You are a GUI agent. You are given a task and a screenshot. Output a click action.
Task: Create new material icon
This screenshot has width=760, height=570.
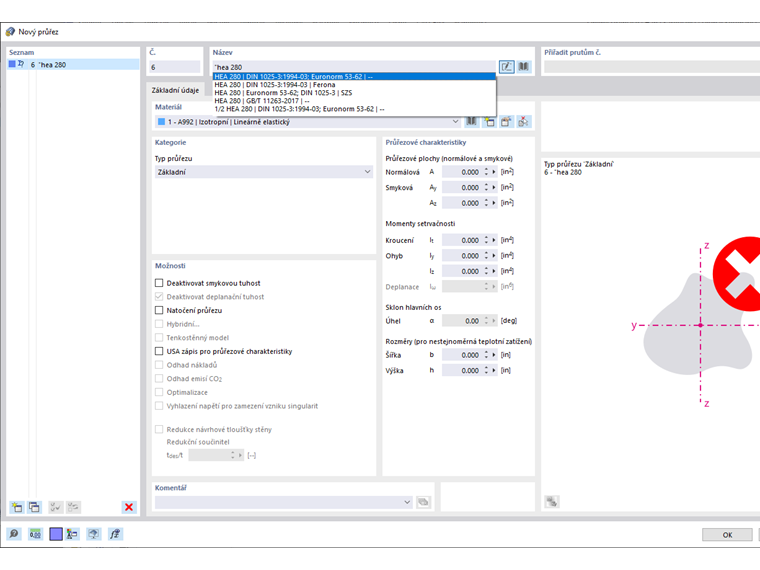tap(489, 122)
